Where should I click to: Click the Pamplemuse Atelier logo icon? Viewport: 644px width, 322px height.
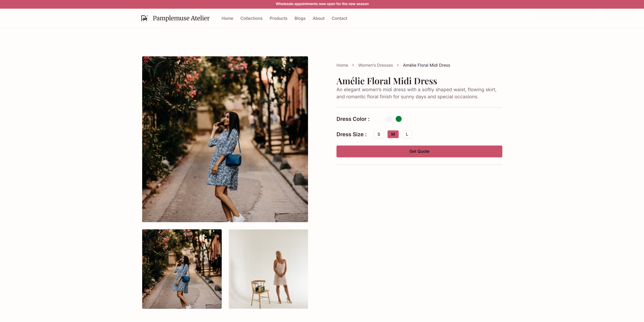pyautogui.click(x=145, y=18)
